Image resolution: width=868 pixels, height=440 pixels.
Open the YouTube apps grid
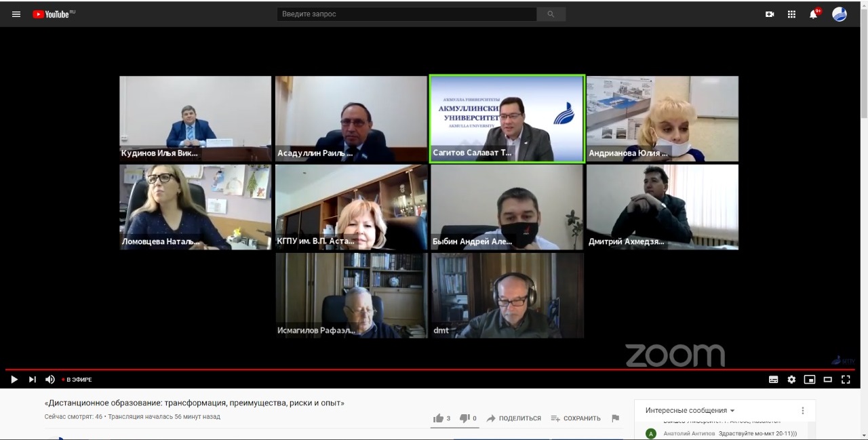(x=791, y=14)
